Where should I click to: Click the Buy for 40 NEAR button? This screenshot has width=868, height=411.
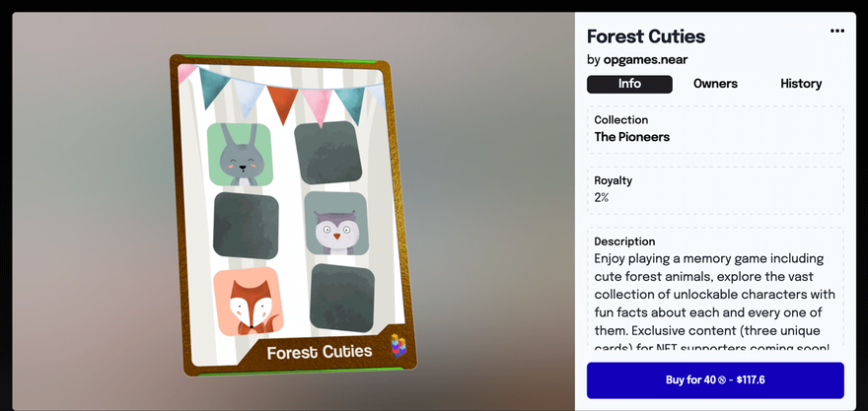click(x=715, y=379)
